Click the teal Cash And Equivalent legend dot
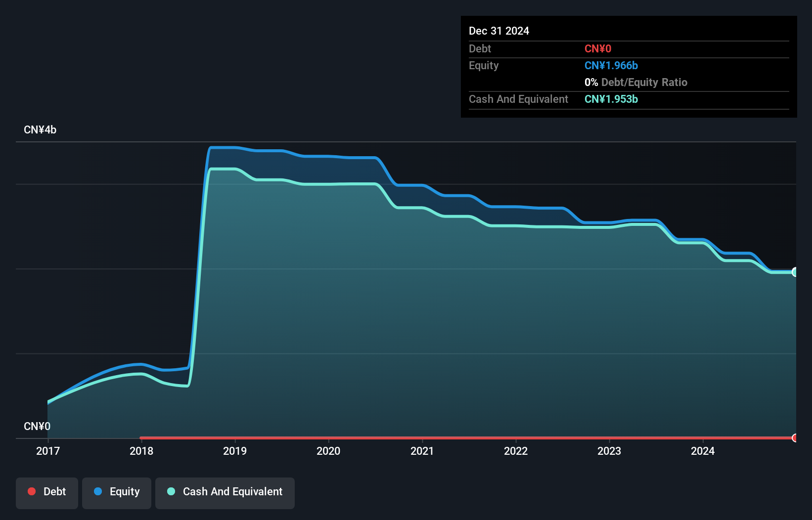The image size is (812, 520). pos(171,491)
